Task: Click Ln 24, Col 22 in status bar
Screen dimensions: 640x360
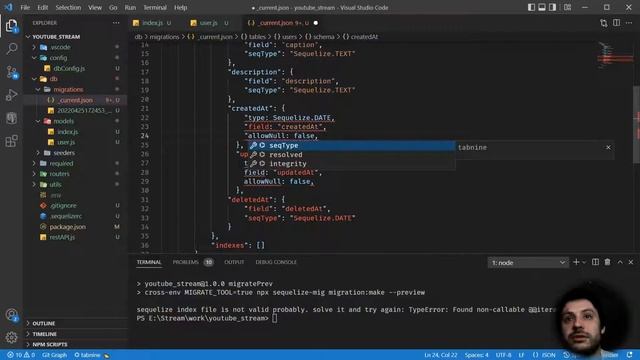Action: pos(440,355)
